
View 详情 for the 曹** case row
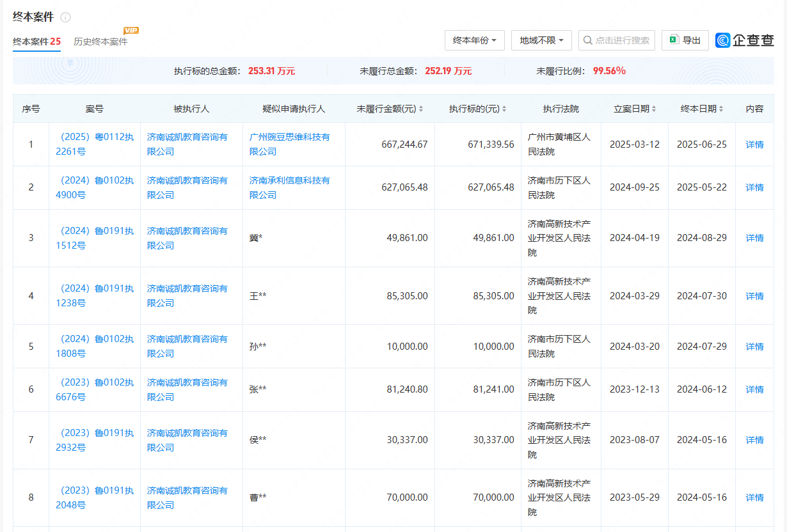click(x=754, y=497)
